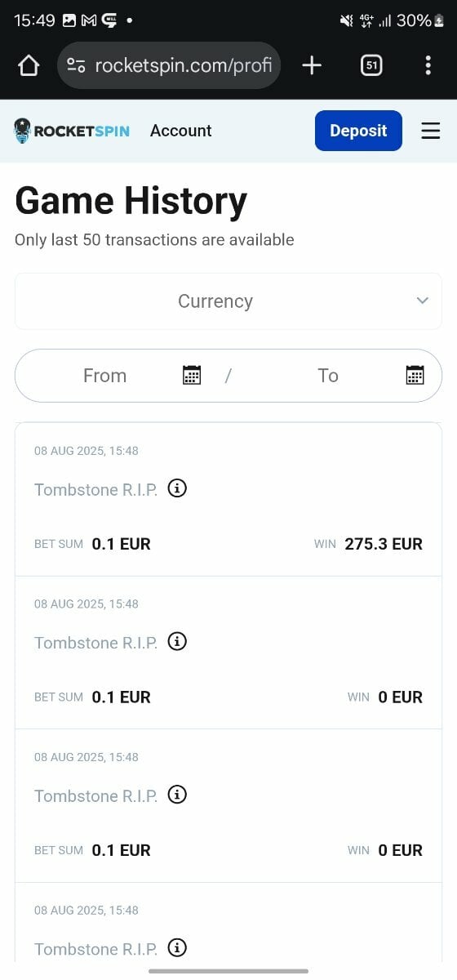Viewport: 457px width, 980px height.
Task: Open the browser three-dot menu
Action: click(x=428, y=66)
